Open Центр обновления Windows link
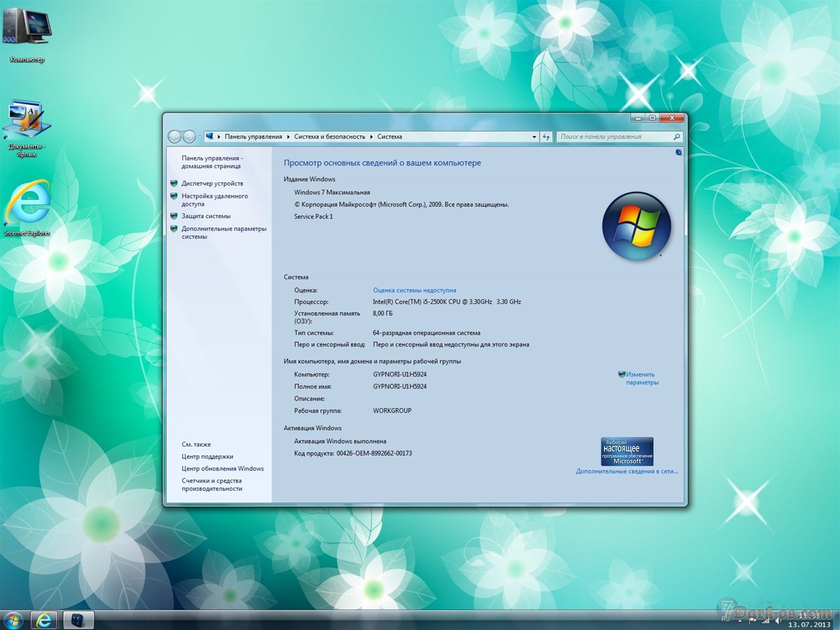Viewport: 840px width, 630px height. [223, 469]
